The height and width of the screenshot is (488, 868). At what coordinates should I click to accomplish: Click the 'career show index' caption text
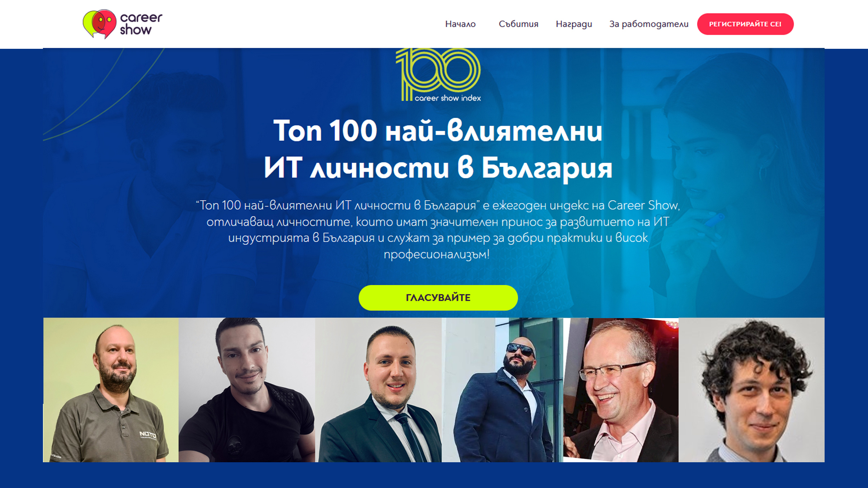click(x=448, y=98)
